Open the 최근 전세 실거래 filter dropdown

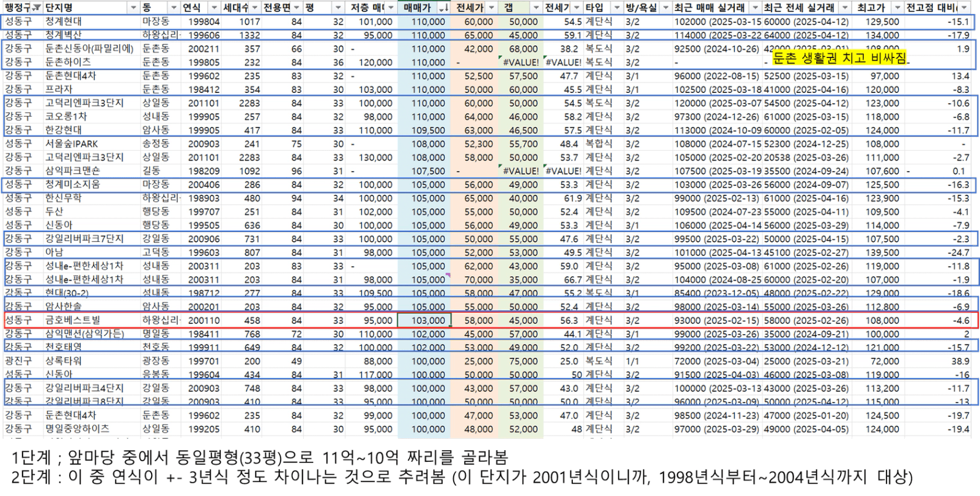click(845, 7)
